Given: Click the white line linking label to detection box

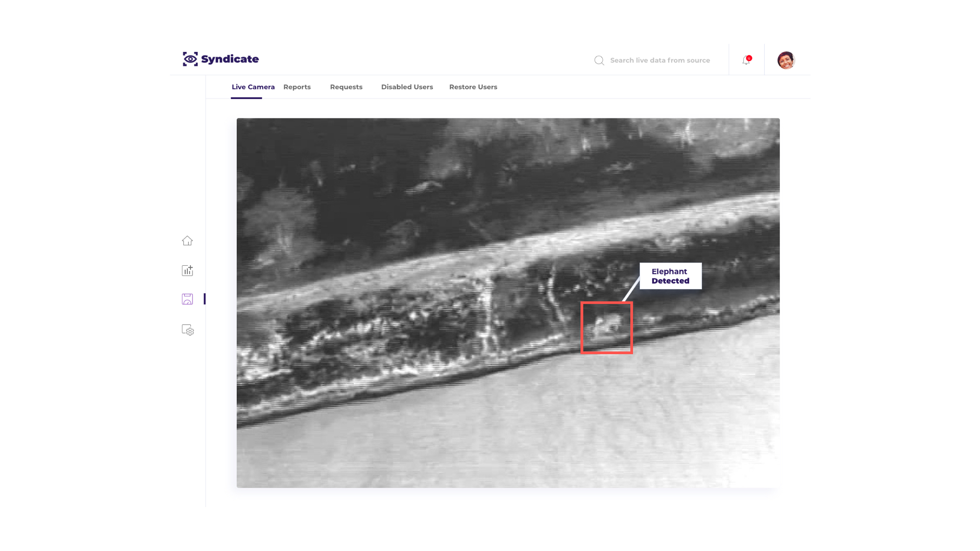Looking at the screenshot, I should (631, 290).
